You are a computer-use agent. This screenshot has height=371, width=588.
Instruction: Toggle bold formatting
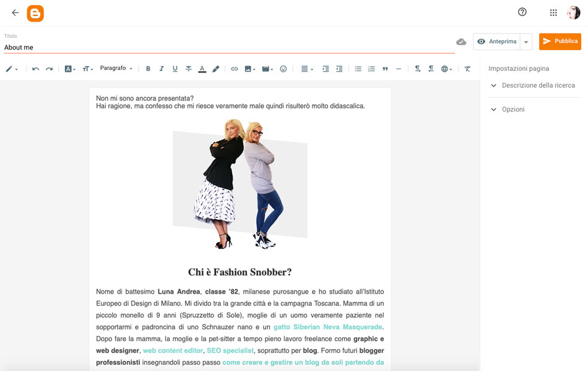coord(148,69)
